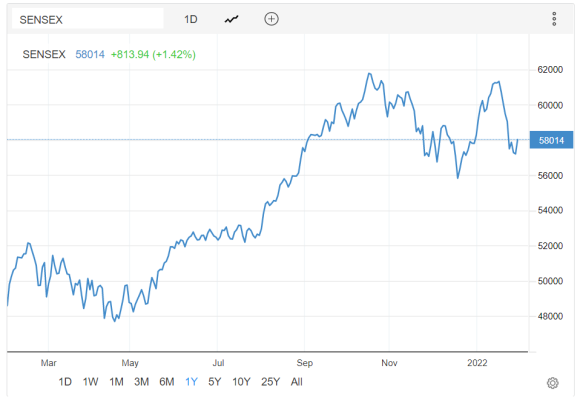Select the 1M time range
Screen dimensions: 580x397
pos(116,382)
